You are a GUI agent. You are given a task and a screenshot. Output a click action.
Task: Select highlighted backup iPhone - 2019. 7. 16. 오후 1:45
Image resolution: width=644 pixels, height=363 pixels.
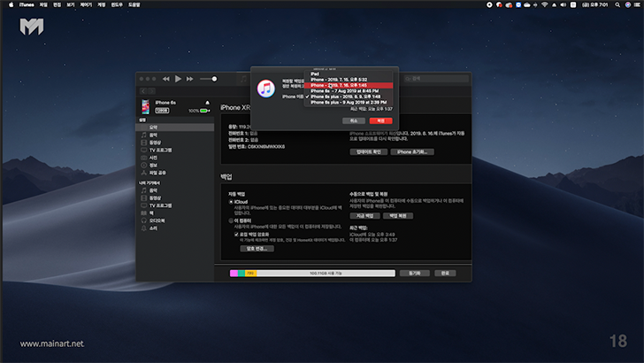tap(349, 85)
